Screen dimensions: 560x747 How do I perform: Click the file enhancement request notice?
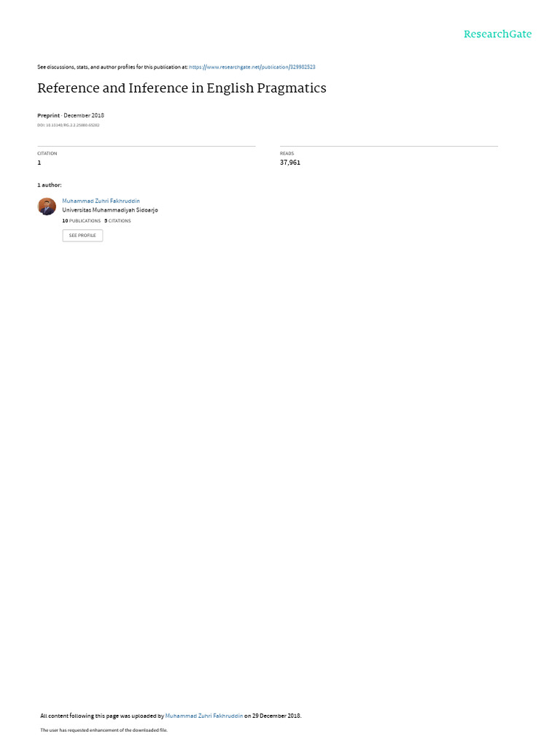click(104, 729)
